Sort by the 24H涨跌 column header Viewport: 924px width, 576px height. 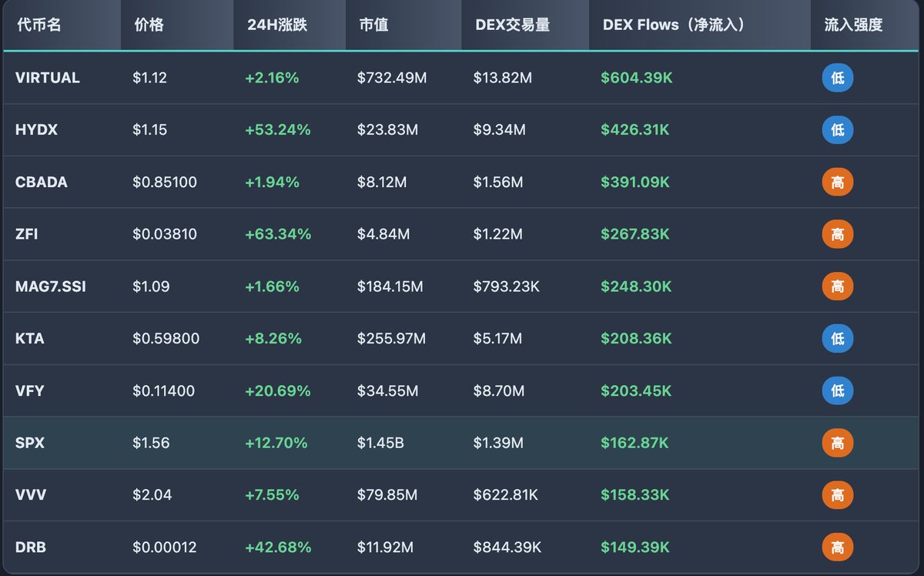[x=277, y=25]
